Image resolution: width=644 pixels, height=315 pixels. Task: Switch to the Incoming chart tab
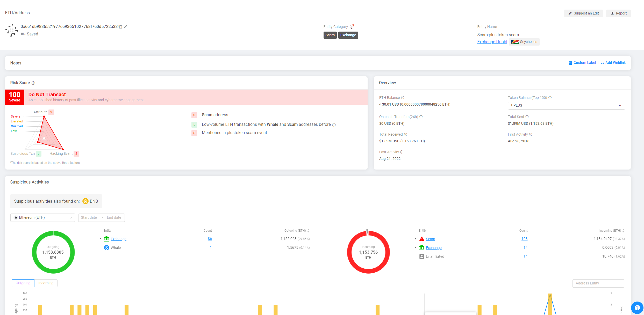pyautogui.click(x=46, y=283)
